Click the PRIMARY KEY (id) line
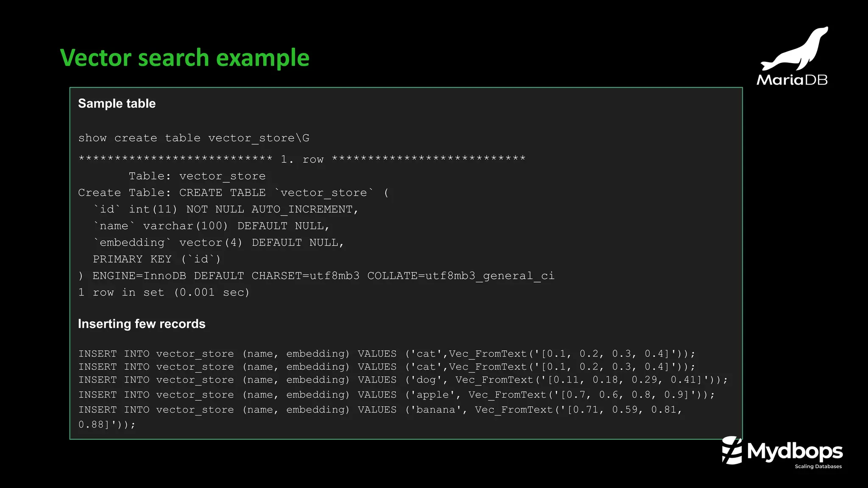868x488 pixels. point(157,259)
